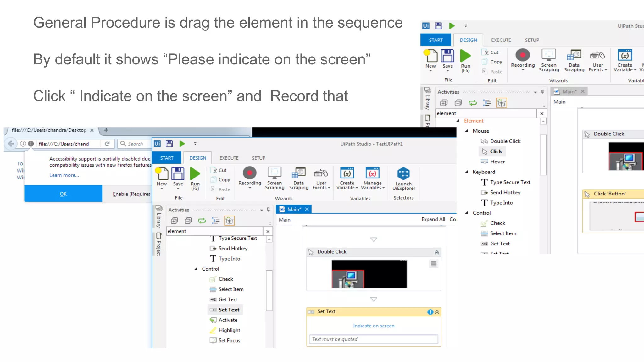Click Firefox Search field

pyautogui.click(x=134, y=144)
